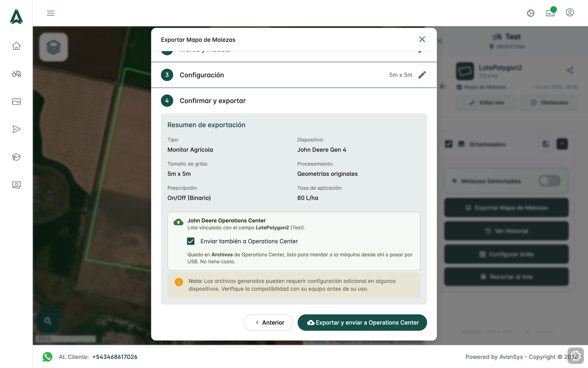
Task: Click the 'Geometrías originales' value
Action: (x=327, y=174)
